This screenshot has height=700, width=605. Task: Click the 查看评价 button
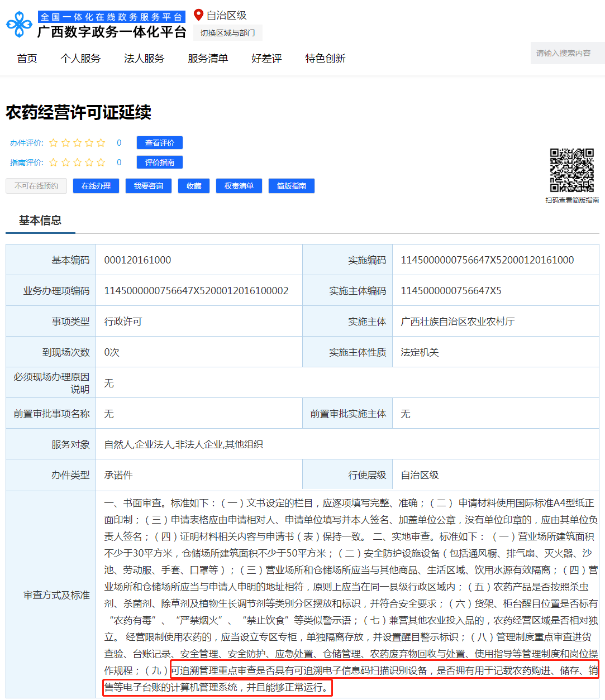coord(160,143)
